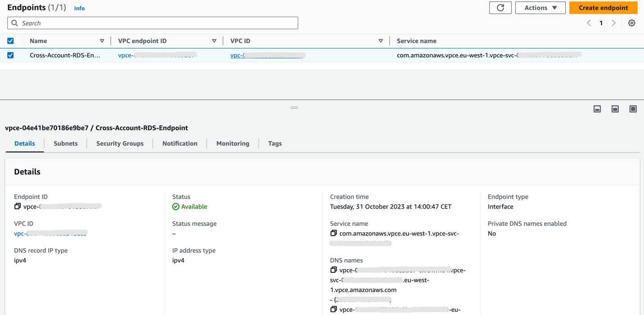Open the Name column filter arrow

pos(102,40)
